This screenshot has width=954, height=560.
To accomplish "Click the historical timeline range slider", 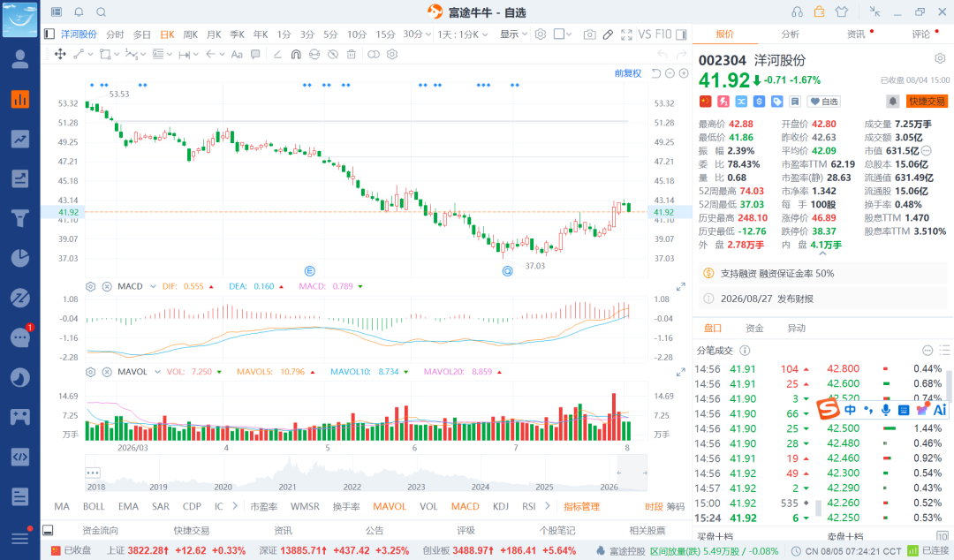I will [x=632, y=473].
